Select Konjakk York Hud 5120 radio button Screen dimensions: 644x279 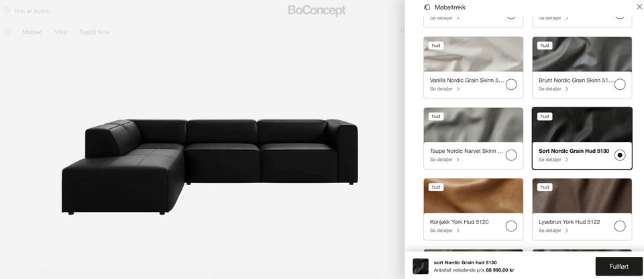511,226
